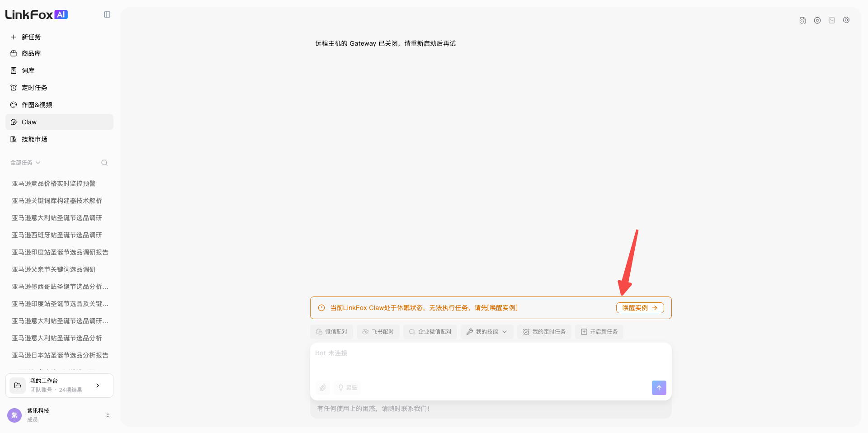Click the attachment paperclip icon
Screen dimensions: 868x433
[323, 388]
